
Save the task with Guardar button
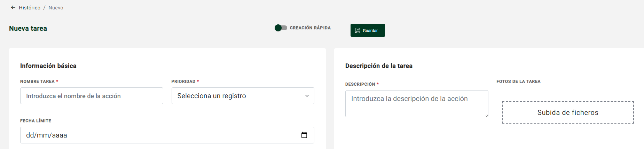coord(368,30)
